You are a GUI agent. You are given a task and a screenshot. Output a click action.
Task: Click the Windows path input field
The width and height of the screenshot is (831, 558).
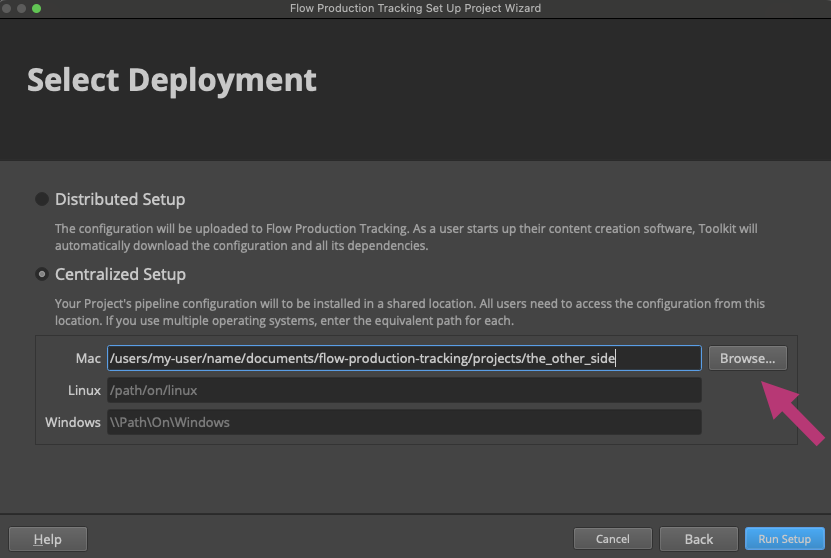point(404,422)
